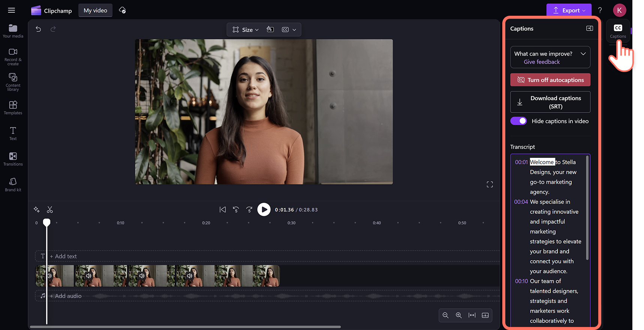Image resolution: width=644 pixels, height=330 pixels.
Task: Open the Captions tab in right sidebar
Action: [x=618, y=31]
